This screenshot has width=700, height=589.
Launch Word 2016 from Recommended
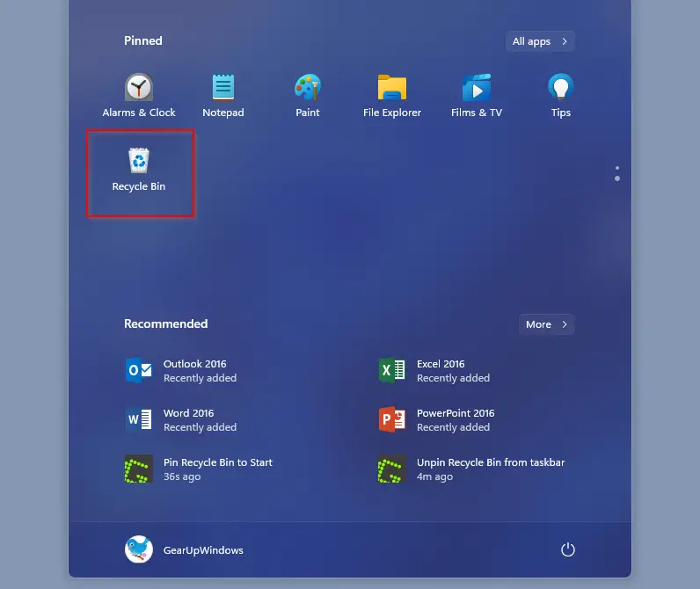click(182, 420)
